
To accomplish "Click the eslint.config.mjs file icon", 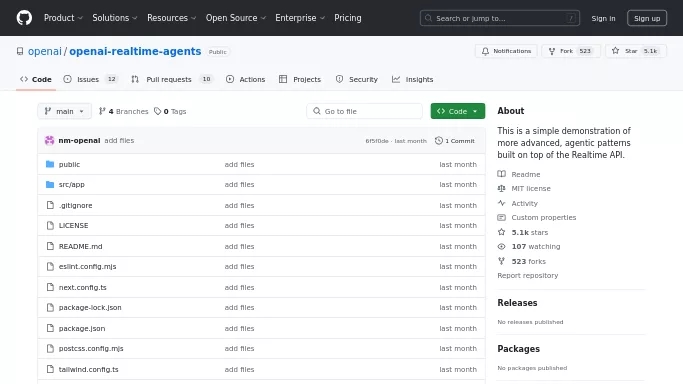I will [x=50, y=266].
